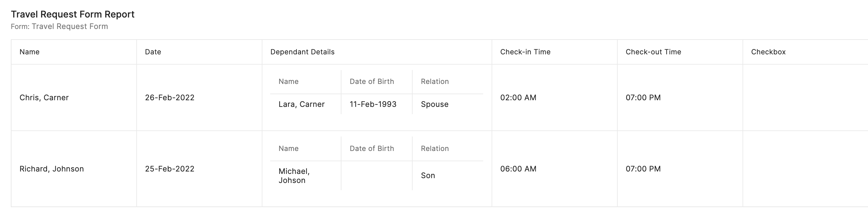Click the Checkbox column header
Screen dimensions: 868x221
768,52
